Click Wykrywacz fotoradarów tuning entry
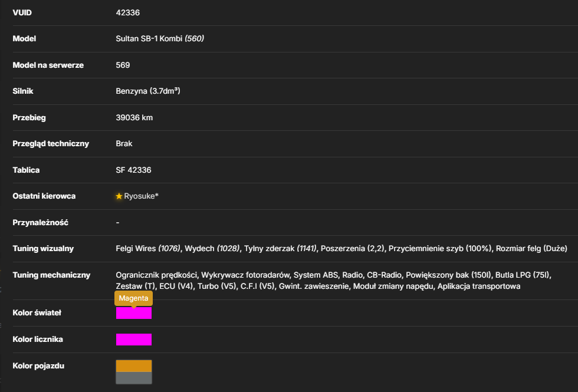This screenshot has height=392, width=578. click(x=245, y=275)
